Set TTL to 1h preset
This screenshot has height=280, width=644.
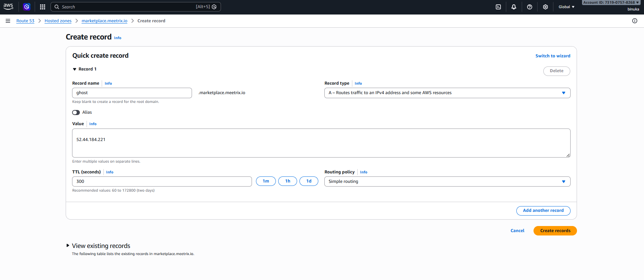[288, 181]
